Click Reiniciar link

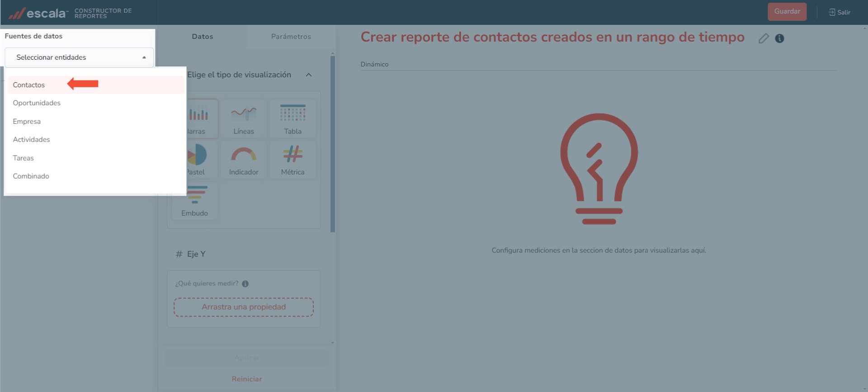(x=247, y=379)
